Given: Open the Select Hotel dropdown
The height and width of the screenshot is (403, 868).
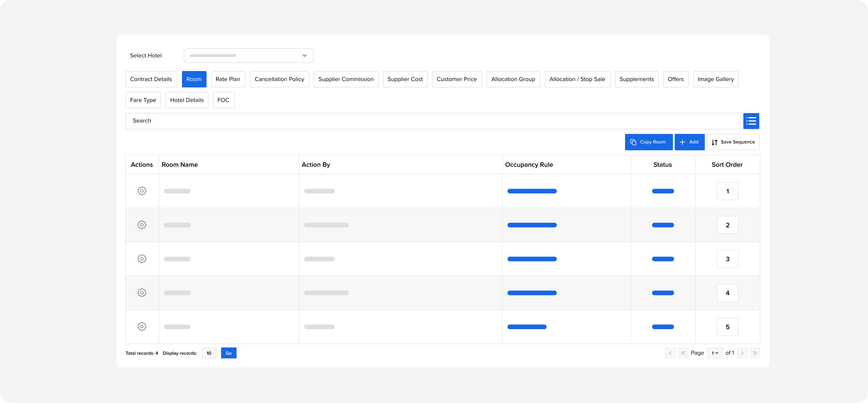Looking at the screenshot, I should coord(249,56).
